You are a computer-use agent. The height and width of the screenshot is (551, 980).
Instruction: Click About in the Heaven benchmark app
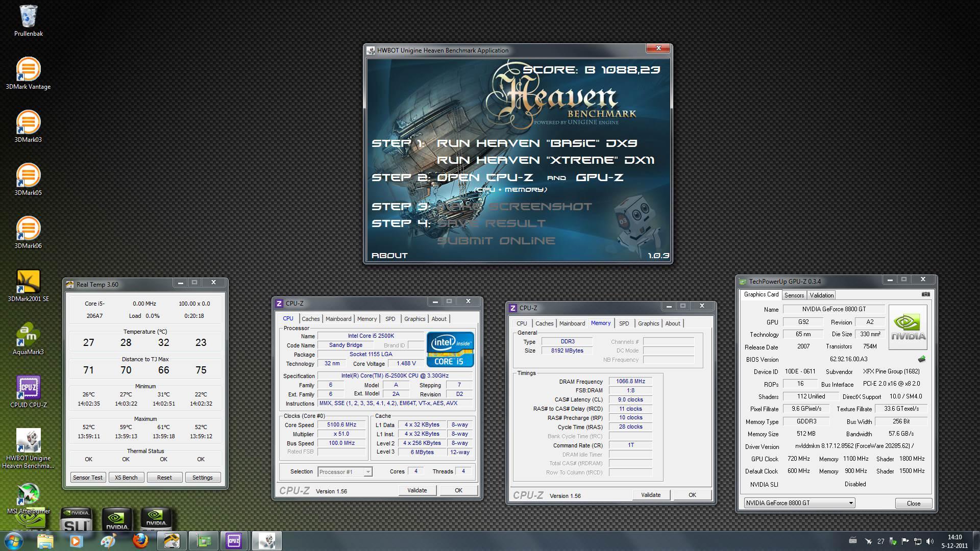click(389, 256)
